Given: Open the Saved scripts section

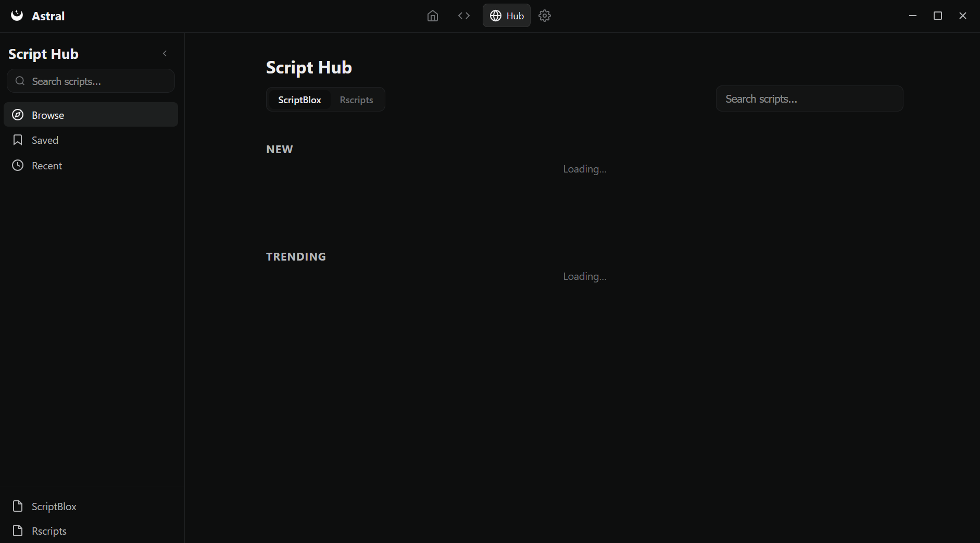Looking at the screenshot, I should pyautogui.click(x=91, y=140).
